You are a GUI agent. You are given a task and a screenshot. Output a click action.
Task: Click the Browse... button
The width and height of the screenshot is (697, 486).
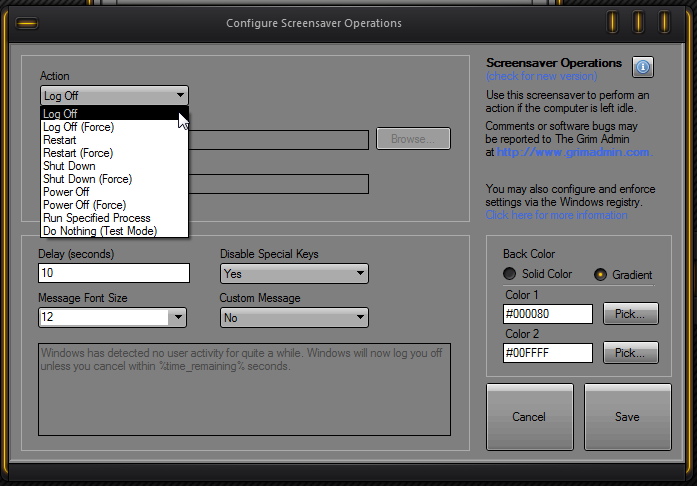pyautogui.click(x=413, y=139)
